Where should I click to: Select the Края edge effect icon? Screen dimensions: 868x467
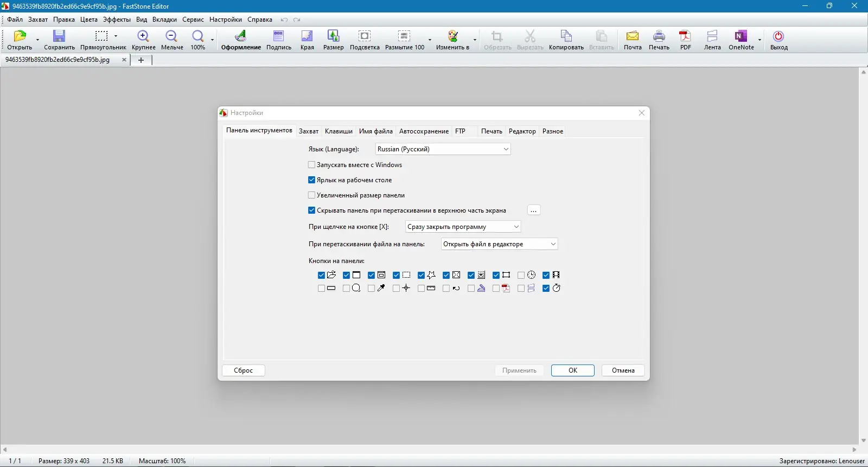pos(307,36)
